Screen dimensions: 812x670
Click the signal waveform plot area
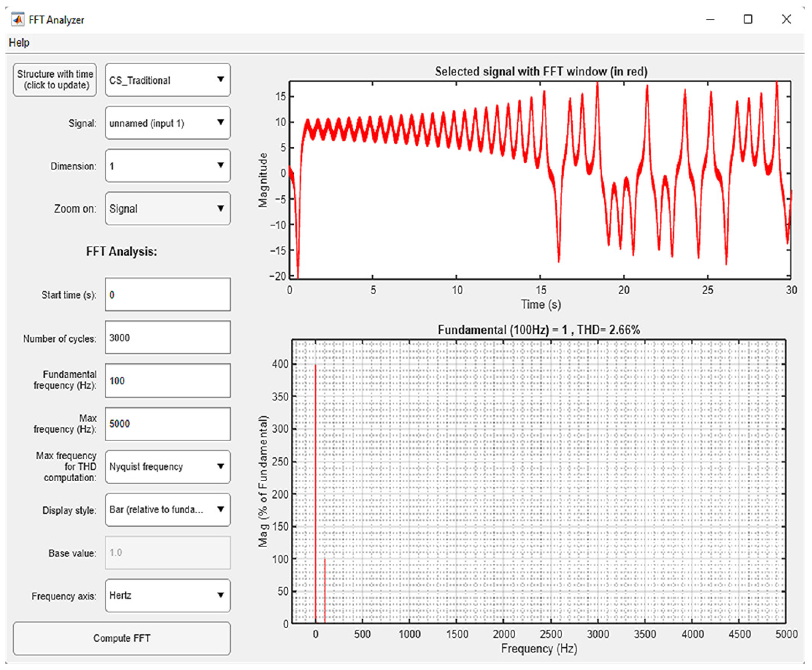tap(540, 180)
